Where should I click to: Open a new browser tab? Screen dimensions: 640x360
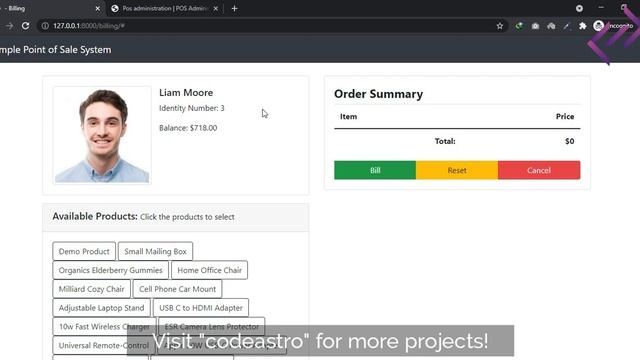click(x=234, y=8)
